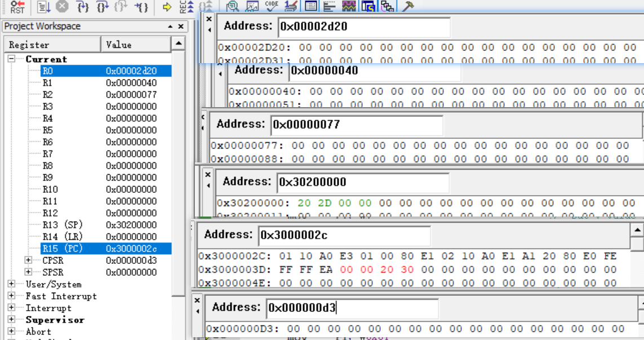
Task: Expand the SPSR register node
Action: click(x=28, y=272)
